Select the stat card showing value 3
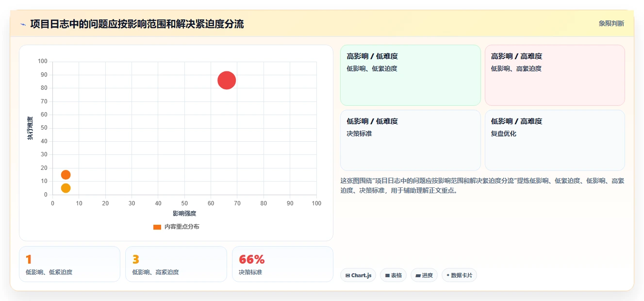The height and width of the screenshot is (301, 644). (176, 264)
